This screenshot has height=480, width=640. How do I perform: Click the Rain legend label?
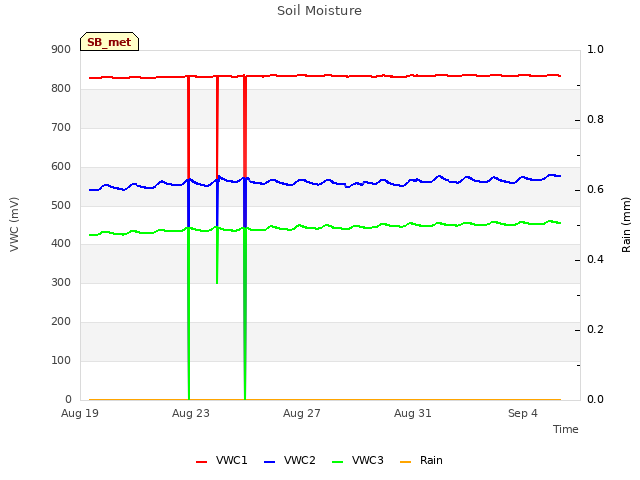(431, 460)
